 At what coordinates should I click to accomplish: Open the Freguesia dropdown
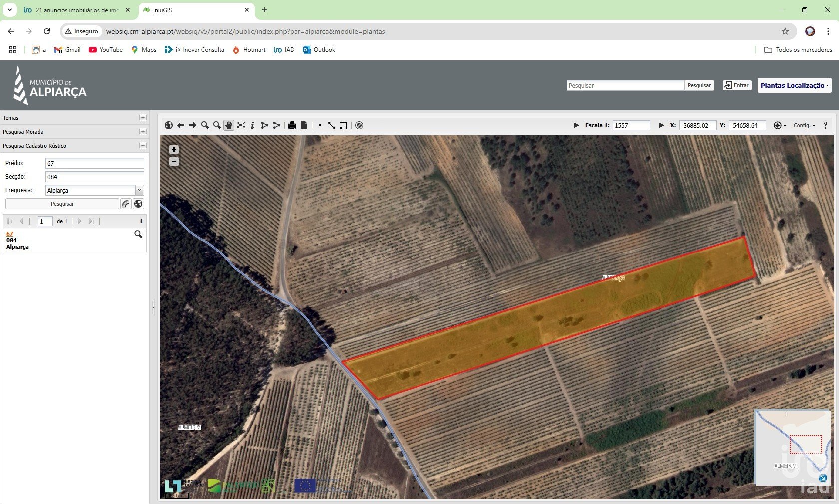[x=139, y=190]
